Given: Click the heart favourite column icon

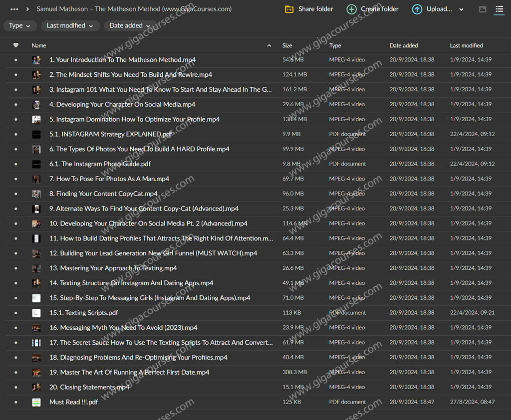Looking at the screenshot, I should pos(15,45).
